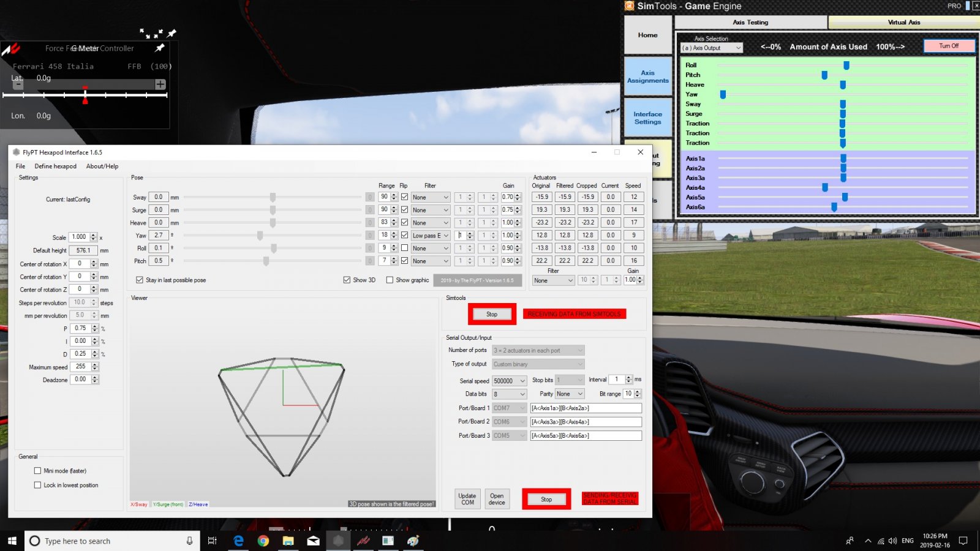The height and width of the screenshot is (551, 980).
Task: Click the Assetto Corsa logo in overlay
Action: pos(11,49)
